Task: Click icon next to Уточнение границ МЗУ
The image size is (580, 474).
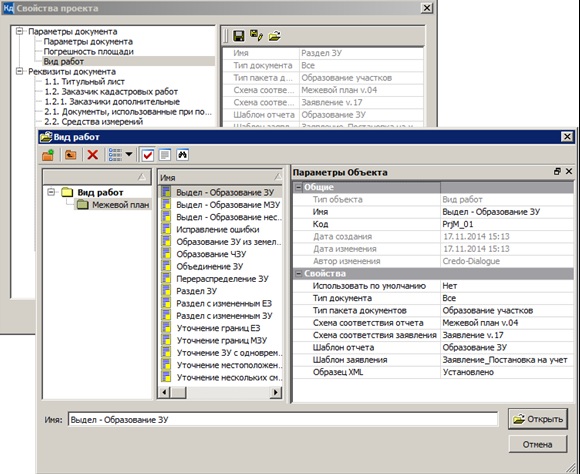Action: click(166, 340)
